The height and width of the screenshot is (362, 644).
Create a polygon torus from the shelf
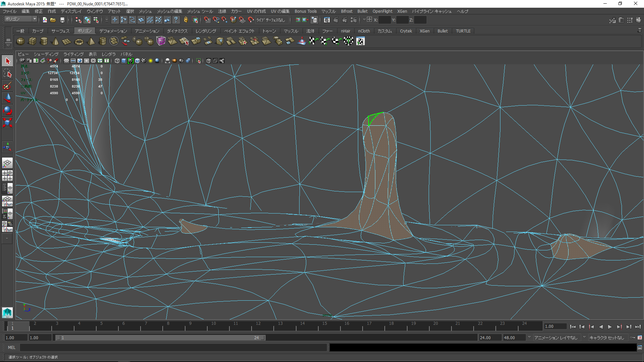79,42
